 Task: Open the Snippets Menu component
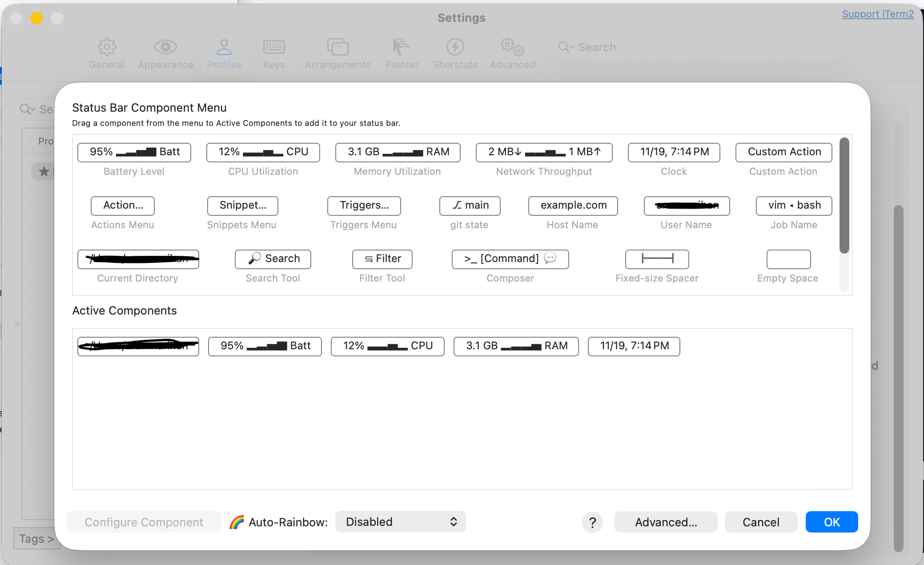pyautogui.click(x=242, y=206)
